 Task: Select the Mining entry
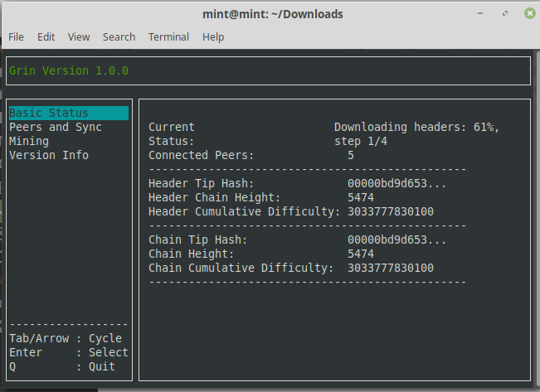pos(29,141)
